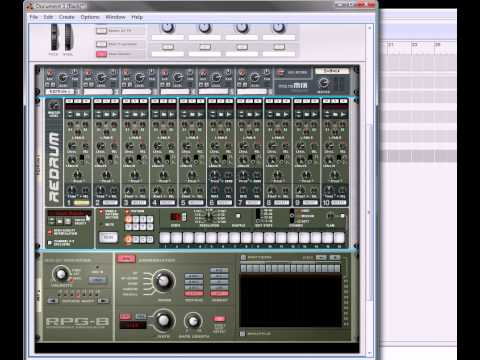
Task: Click the RPG-8 Gate Length knob
Action: (193, 321)
